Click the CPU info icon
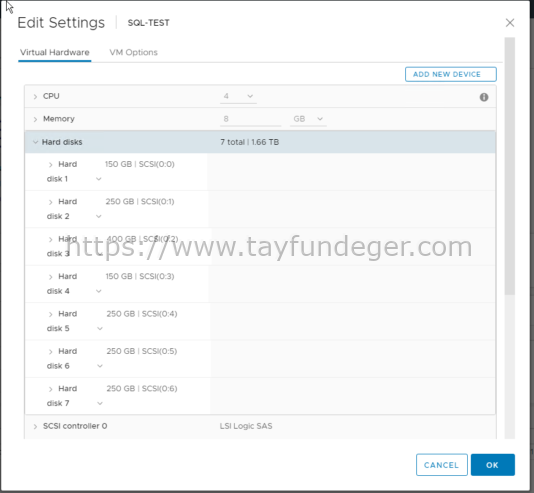 pyautogui.click(x=484, y=97)
